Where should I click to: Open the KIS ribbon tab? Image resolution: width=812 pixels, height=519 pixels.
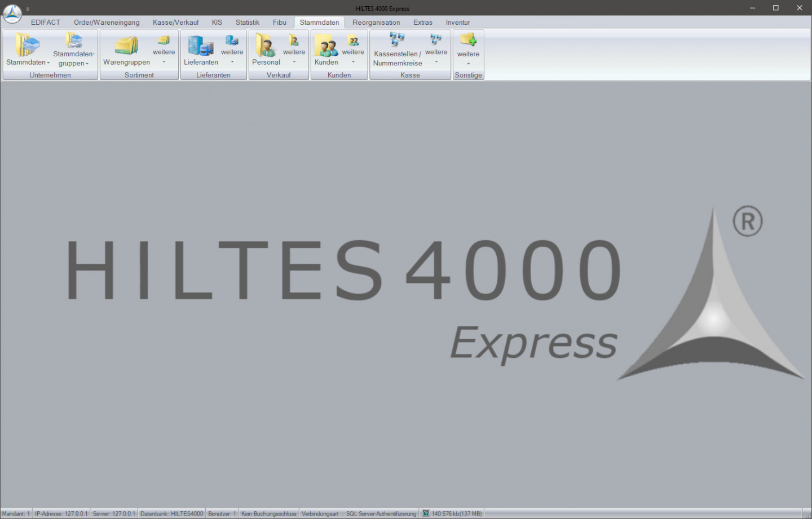pos(217,23)
